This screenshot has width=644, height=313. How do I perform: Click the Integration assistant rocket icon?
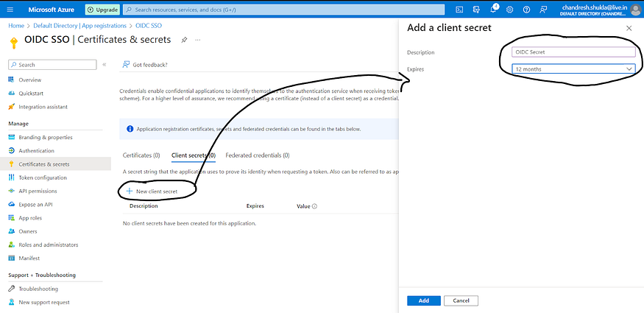[11, 107]
